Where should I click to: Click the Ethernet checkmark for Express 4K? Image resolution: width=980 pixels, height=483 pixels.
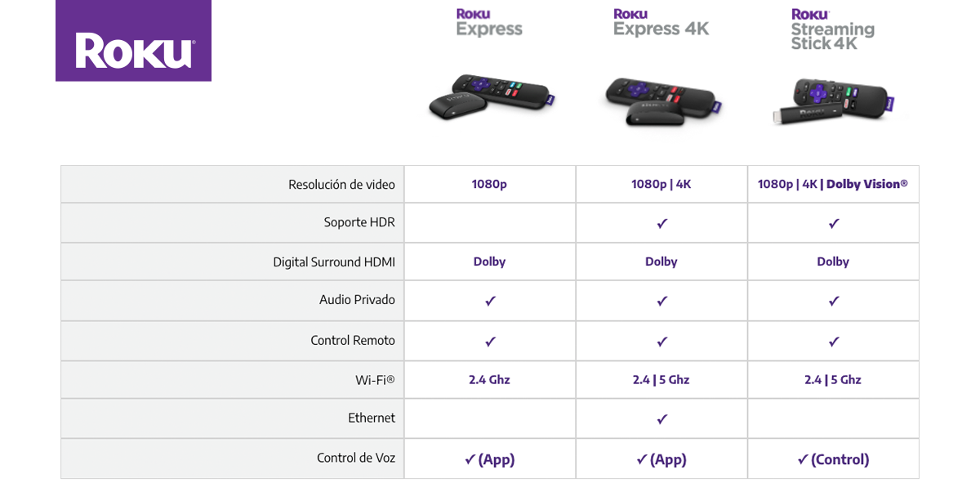[662, 419]
